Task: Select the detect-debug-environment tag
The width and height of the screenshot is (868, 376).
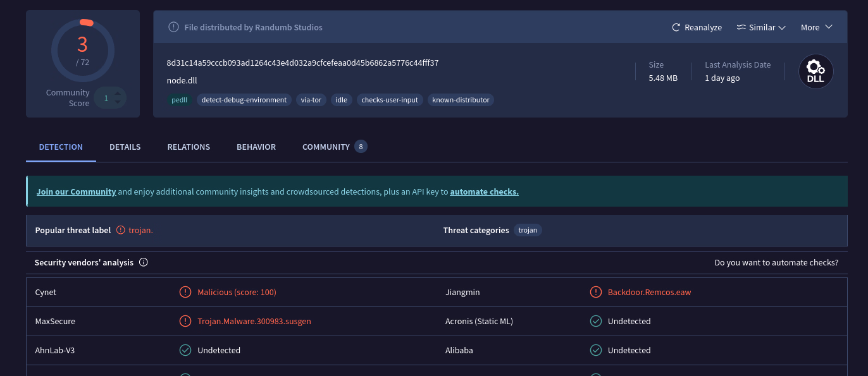Action: tap(244, 100)
